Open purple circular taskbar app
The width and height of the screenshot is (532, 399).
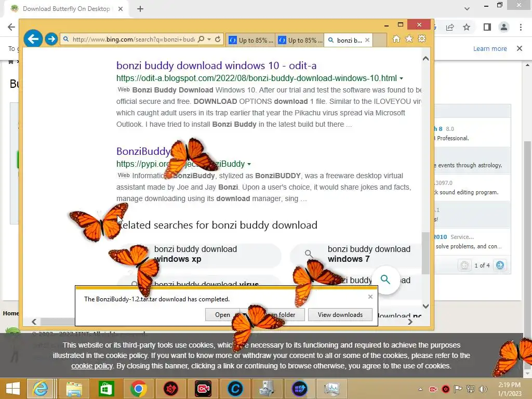[300, 389]
